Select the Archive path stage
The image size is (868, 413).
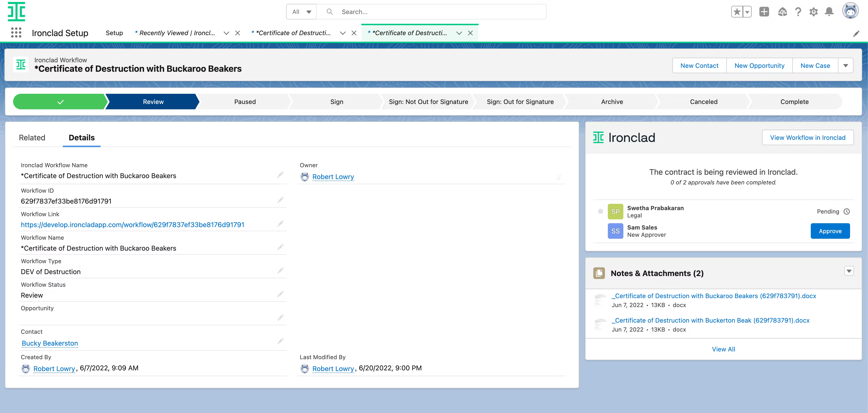pos(612,102)
